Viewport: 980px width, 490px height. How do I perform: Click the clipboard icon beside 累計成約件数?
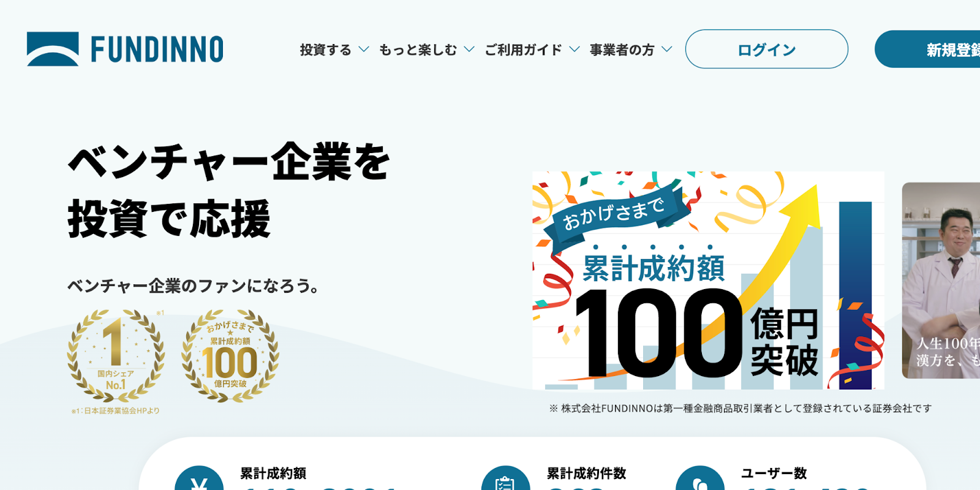[x=505, y=478]
